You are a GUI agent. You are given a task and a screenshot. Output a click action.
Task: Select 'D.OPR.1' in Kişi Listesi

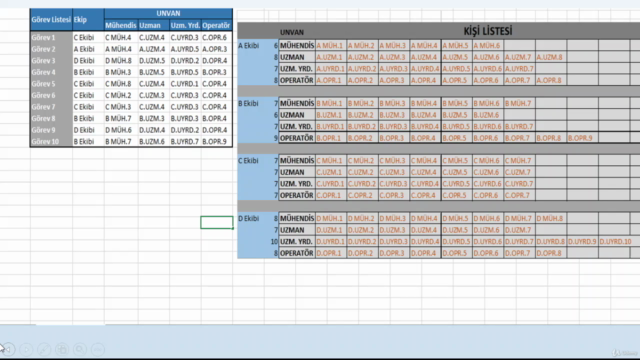coord(331,253)
